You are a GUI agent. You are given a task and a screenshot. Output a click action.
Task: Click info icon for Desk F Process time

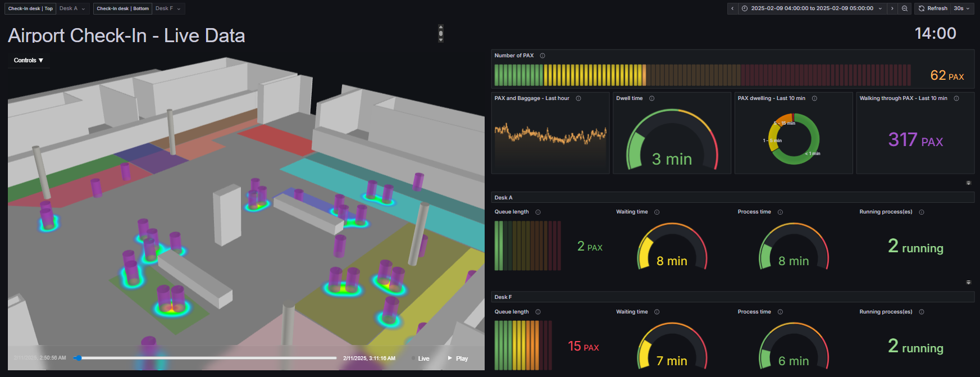(x=780, y=312)
